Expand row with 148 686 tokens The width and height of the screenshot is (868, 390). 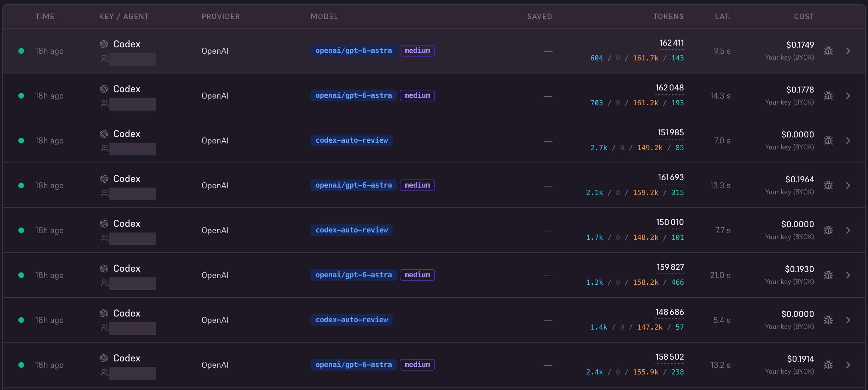tap(848, 320)
